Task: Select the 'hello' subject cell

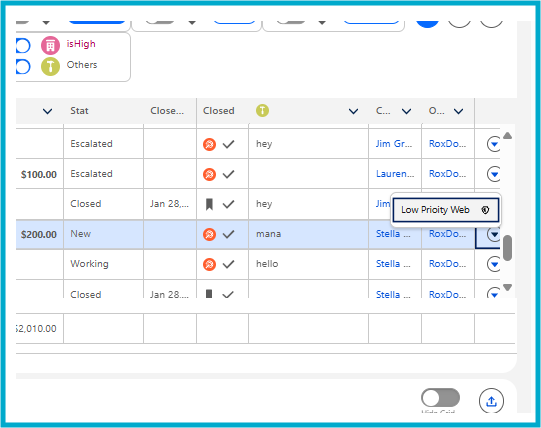Action: pos(308,264)
